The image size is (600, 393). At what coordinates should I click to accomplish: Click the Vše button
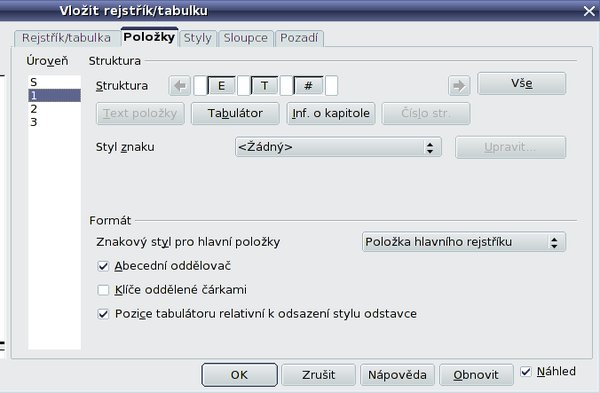[522, 83]
